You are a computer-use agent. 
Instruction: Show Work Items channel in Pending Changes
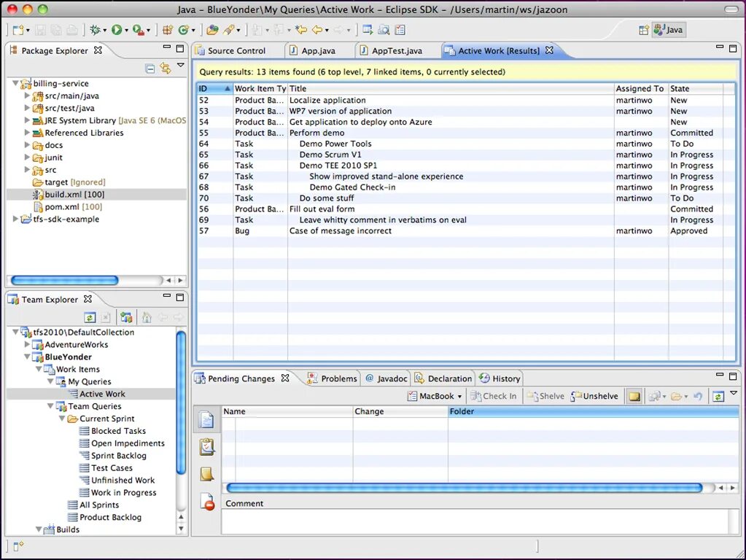(206, 447)
